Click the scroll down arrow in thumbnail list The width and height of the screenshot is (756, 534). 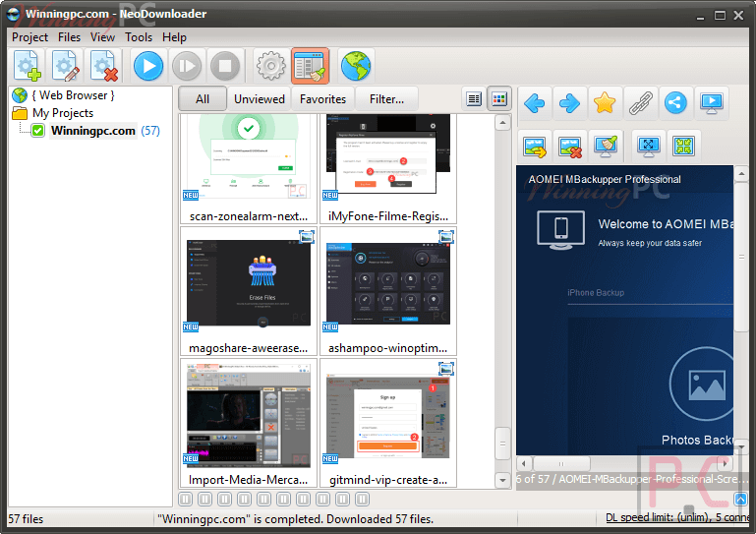click(x=502, y=480)
